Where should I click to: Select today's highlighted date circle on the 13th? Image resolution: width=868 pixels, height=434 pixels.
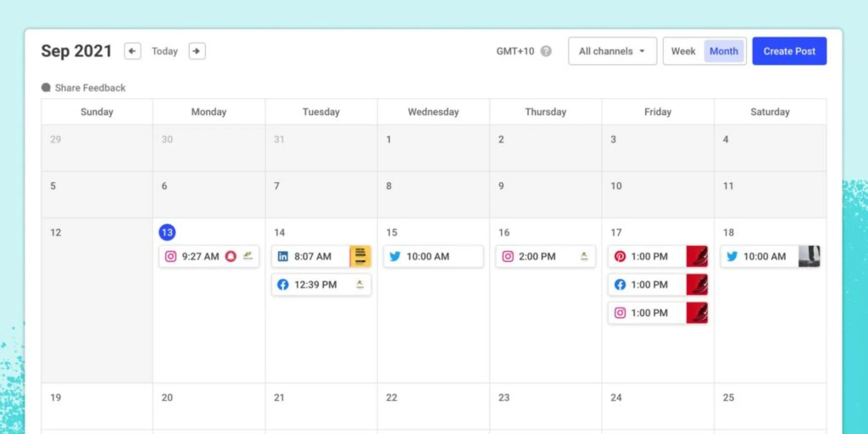(166, 232)
